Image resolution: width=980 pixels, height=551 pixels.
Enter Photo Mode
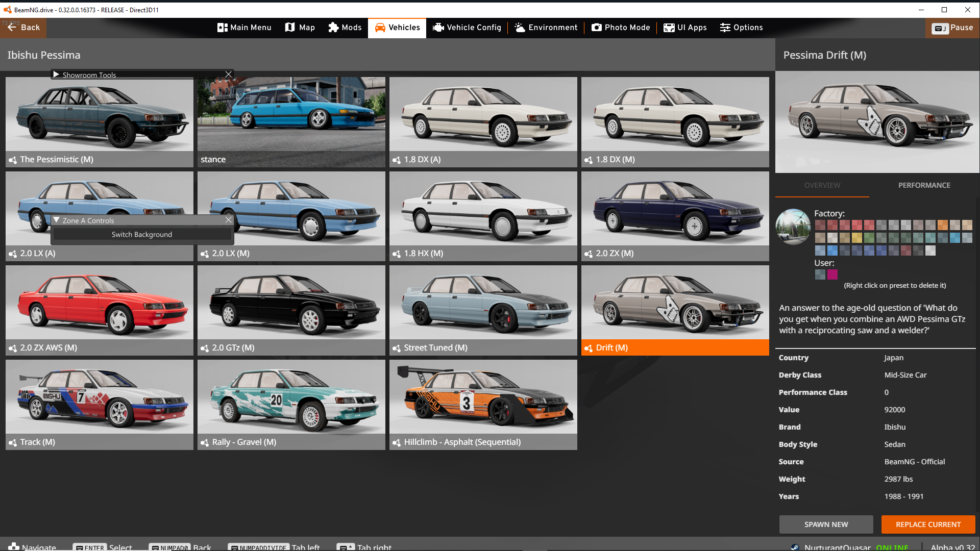[620, 28]
